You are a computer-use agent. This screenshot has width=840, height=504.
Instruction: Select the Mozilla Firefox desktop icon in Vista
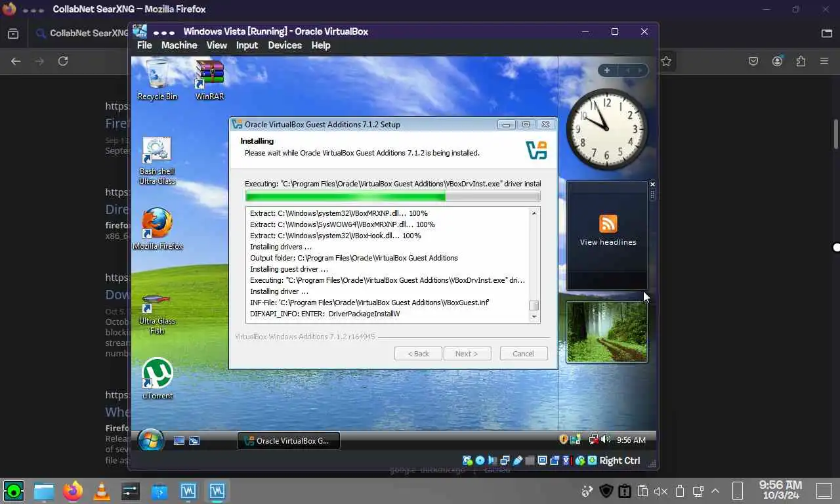coord(157,229)
